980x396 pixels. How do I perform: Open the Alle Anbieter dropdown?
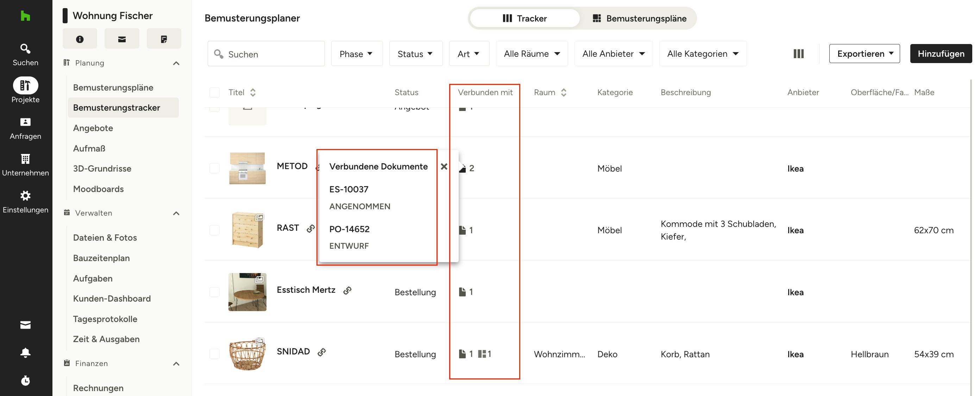point(614,54)
